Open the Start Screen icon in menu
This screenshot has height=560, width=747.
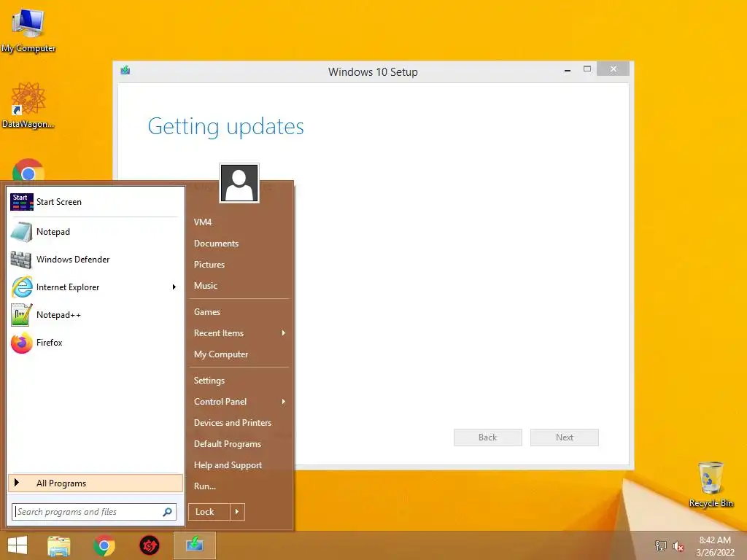point(22,202)
